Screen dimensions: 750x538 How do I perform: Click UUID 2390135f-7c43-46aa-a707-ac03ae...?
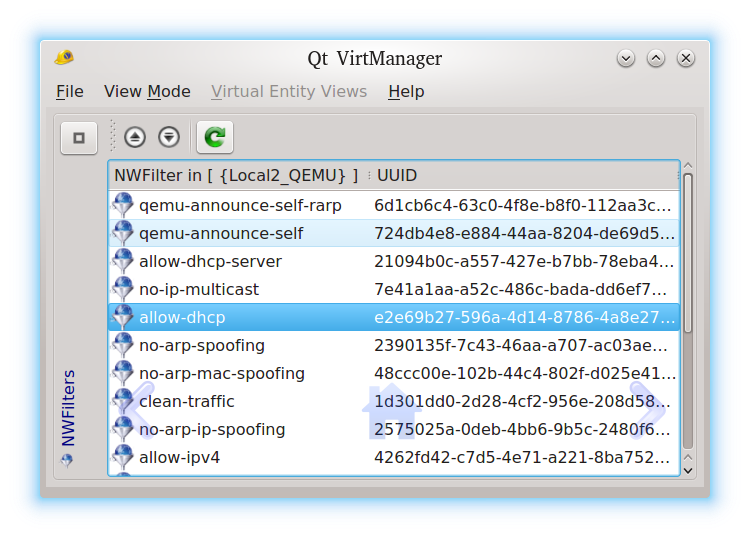[x=520, y=345]
